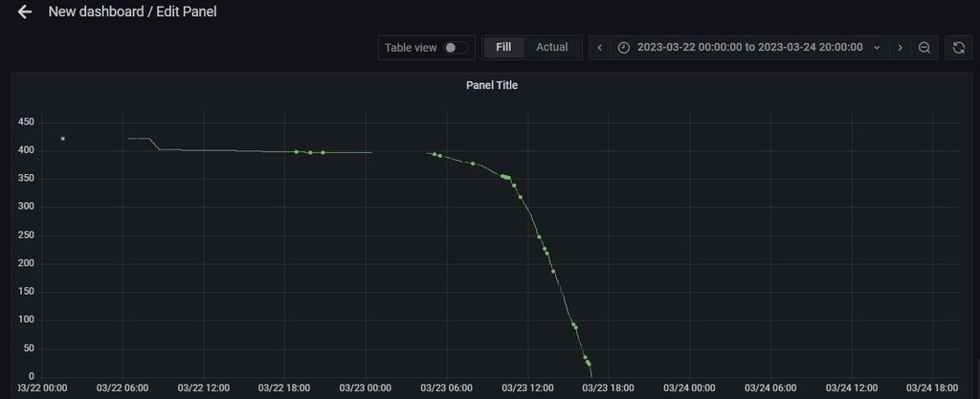The height and width of the screenshot is (399, 980).
Task: Click the 450 y-axis label
Action: point(25,122)
